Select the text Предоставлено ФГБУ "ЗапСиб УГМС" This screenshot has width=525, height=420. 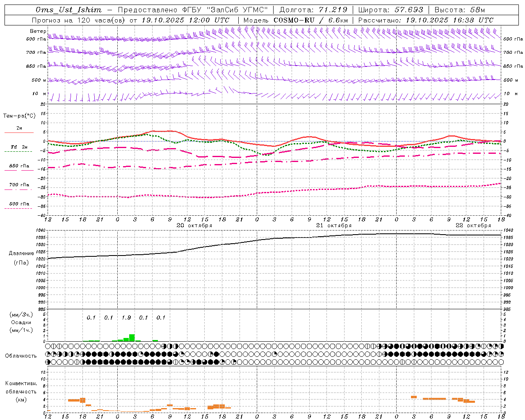point(193,10)
